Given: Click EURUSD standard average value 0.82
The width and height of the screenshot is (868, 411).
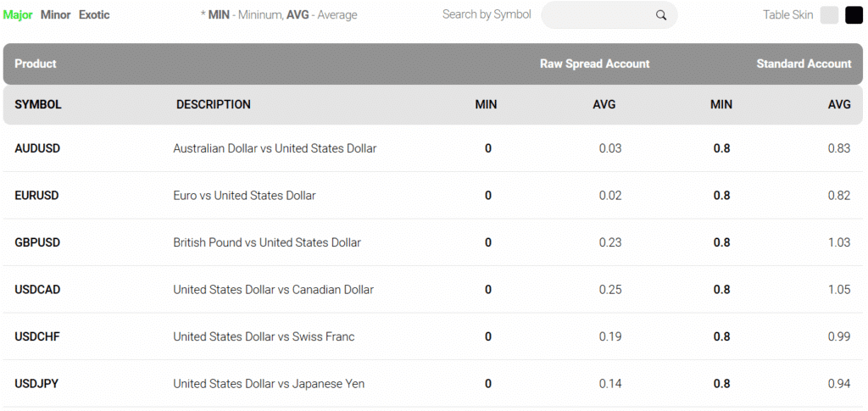Looking at the screenshot, I should tap(839, 195).
